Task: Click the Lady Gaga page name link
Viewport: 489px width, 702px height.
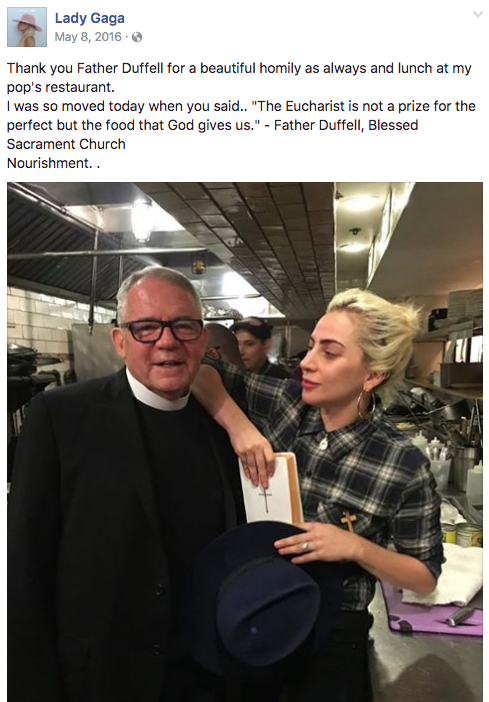Action: (90, 18)
